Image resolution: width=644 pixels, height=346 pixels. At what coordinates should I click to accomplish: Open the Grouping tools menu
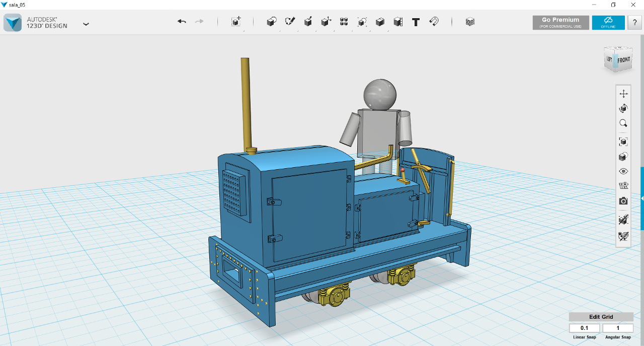[x=362, y=22]
